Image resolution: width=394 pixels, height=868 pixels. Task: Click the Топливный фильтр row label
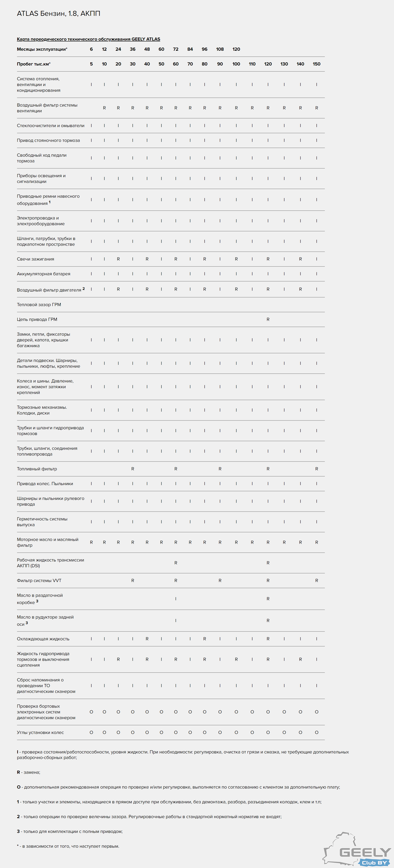37,469
